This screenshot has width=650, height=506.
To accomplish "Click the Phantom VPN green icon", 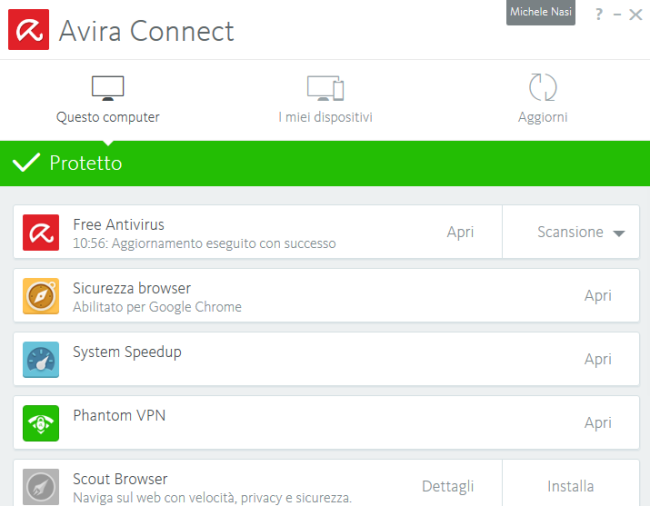I will (x=41, y=423).
